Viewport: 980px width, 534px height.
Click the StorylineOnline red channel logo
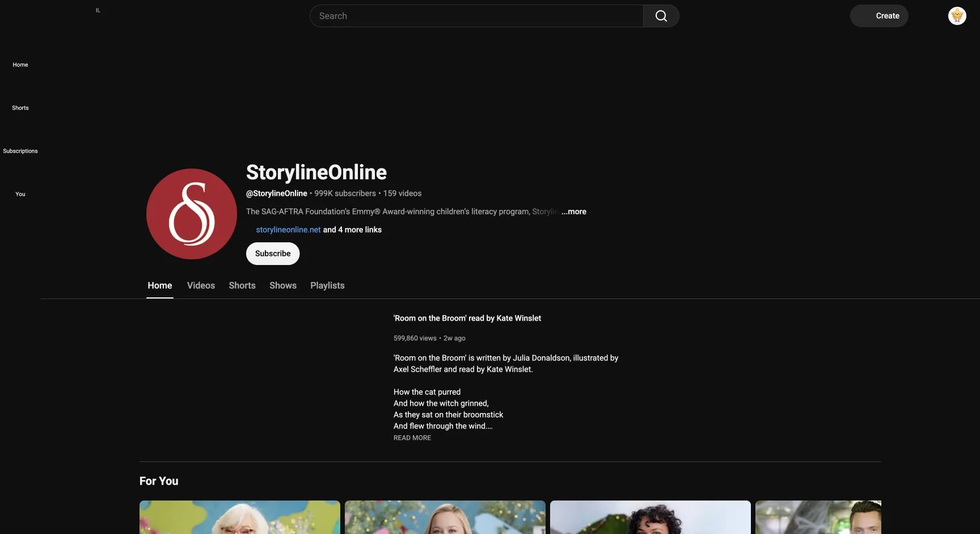point(192,214)
